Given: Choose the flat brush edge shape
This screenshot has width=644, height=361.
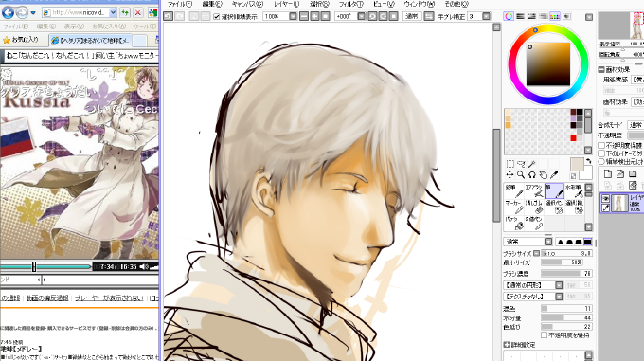Looking at the screenshot, I should [x=588, y=242].
